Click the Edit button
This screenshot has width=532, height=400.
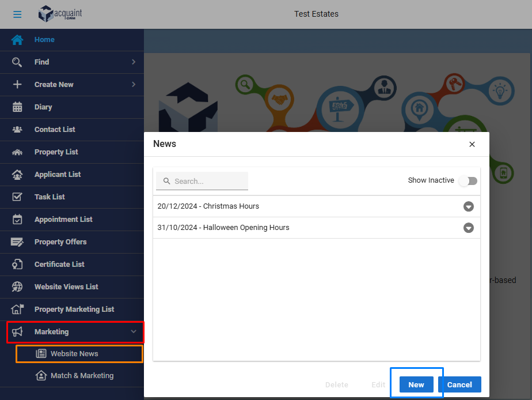point(378,384)
